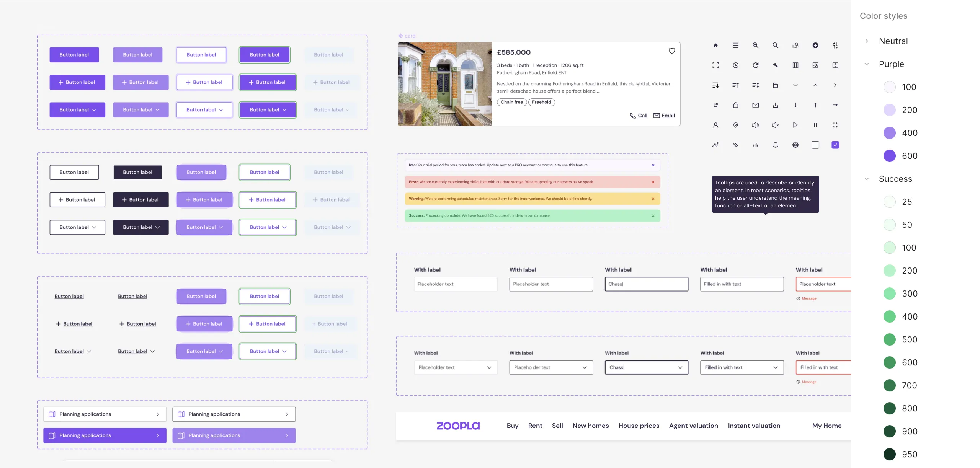Expand the Neutral color styles group
The image size is (980, 468).
pyautogui.click(x=867, y=41)
